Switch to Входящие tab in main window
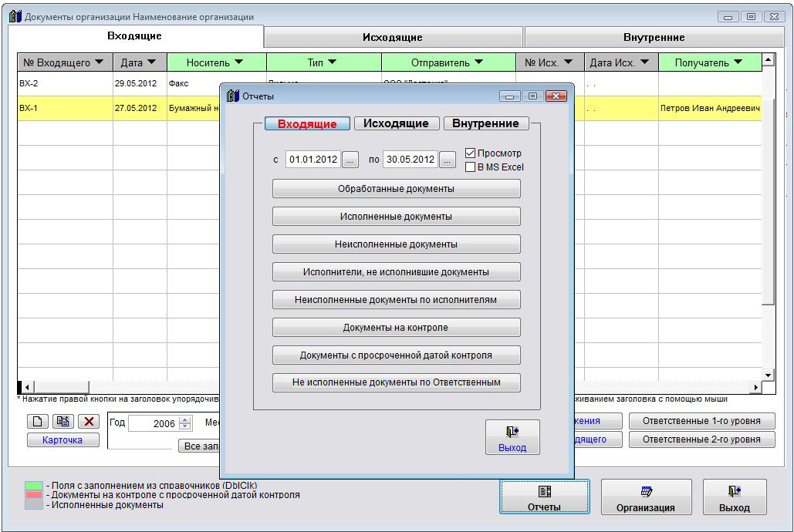 [135, 36]
